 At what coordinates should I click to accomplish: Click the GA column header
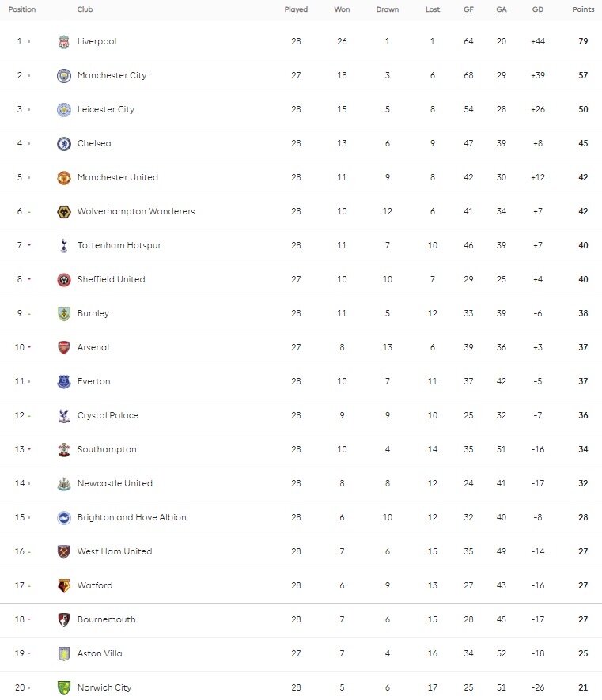pos(502,9)
